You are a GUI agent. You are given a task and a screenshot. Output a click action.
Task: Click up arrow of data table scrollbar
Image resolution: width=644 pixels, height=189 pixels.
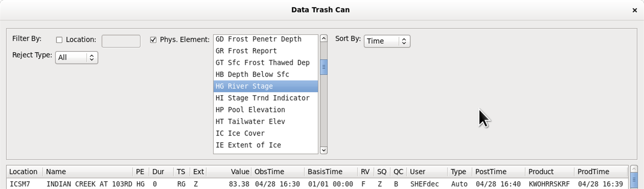pyautogui.click(x=634, y=169)
